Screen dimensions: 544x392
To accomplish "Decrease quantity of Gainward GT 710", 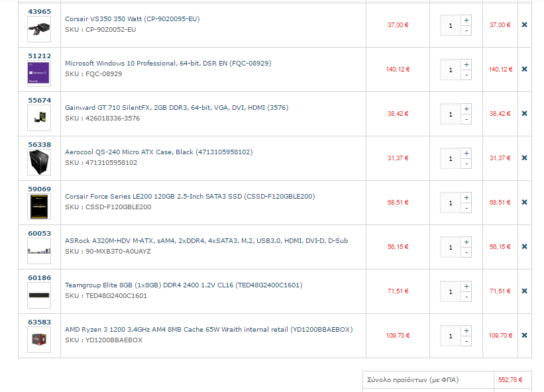I will 466,119.
